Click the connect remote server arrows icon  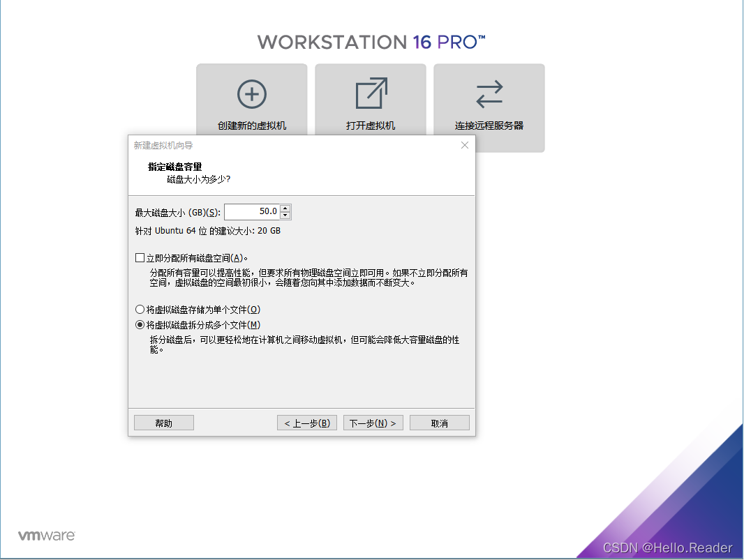tap(489, 93)
